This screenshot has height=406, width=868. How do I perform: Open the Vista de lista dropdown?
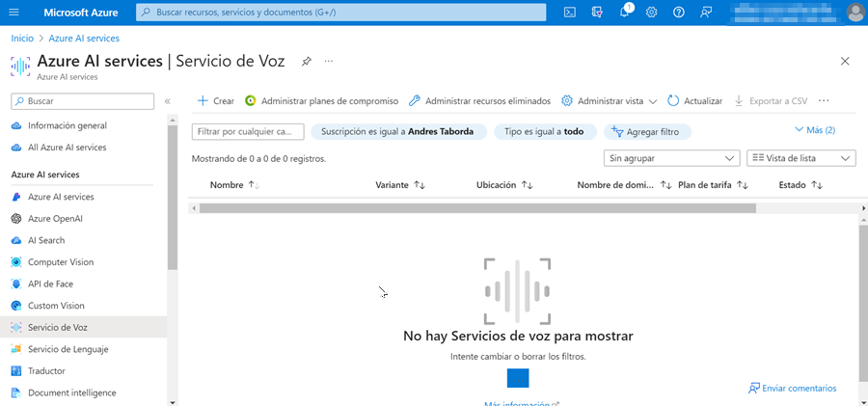(801, 158)
